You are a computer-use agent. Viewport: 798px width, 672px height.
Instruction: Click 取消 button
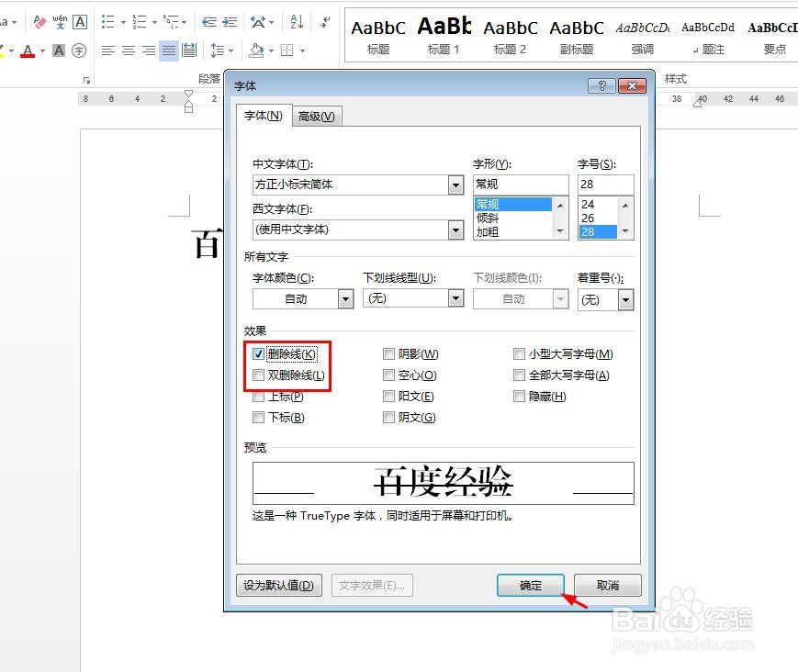(608, 586)
